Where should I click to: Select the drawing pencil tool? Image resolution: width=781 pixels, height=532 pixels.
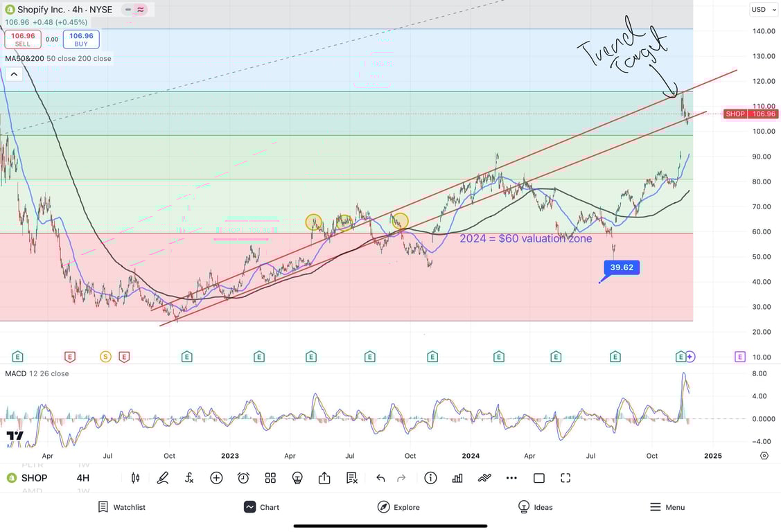click(x=162, y=478)
